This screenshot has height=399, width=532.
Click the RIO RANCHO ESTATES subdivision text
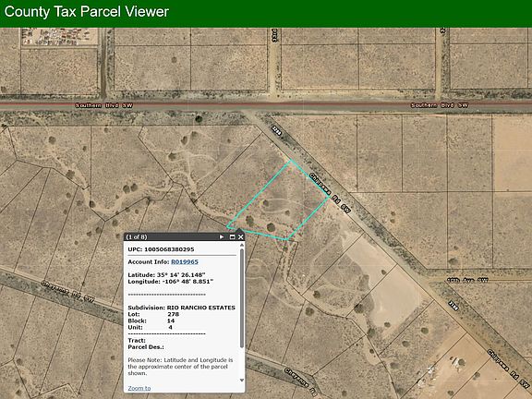click(x=200, y=308)
